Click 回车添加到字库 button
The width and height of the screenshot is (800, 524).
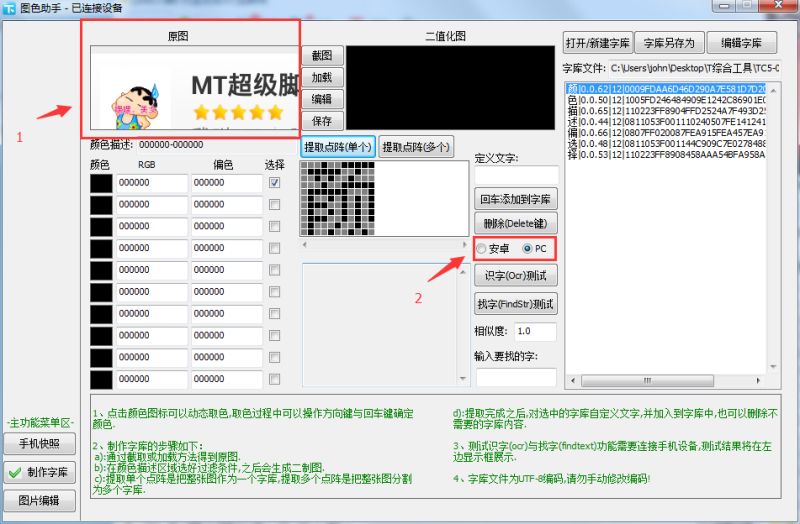pyautogui.click(x=515, y=199)
